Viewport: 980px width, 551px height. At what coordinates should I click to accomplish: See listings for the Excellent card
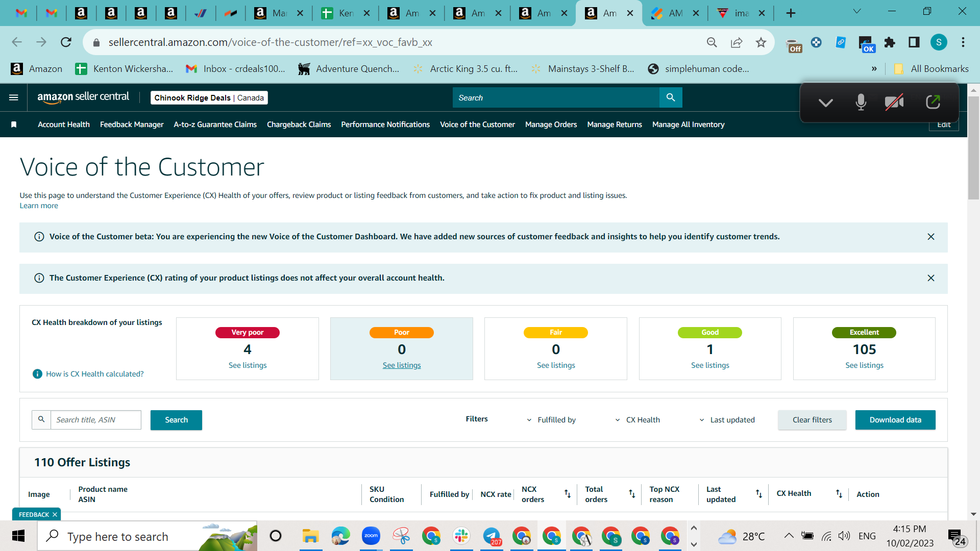point(864,365)
